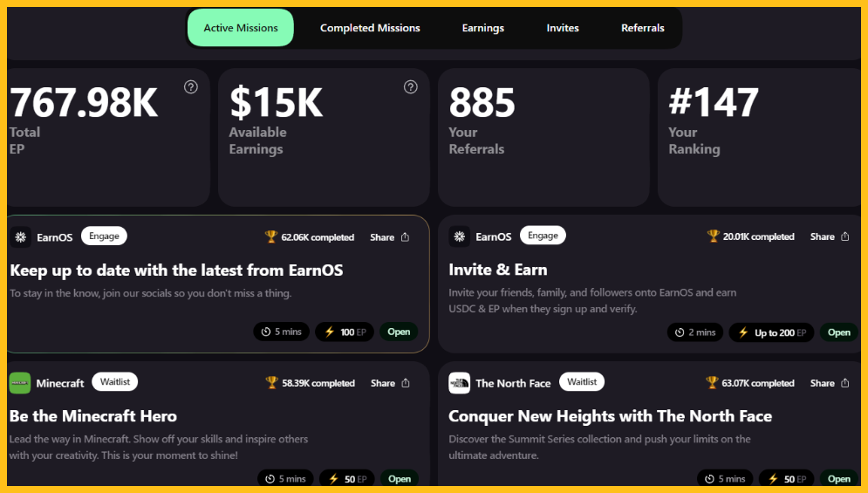The width and height of the screenshot is (868, 493).
Task: Click share icon on The North Face mission
Action: 845,383
